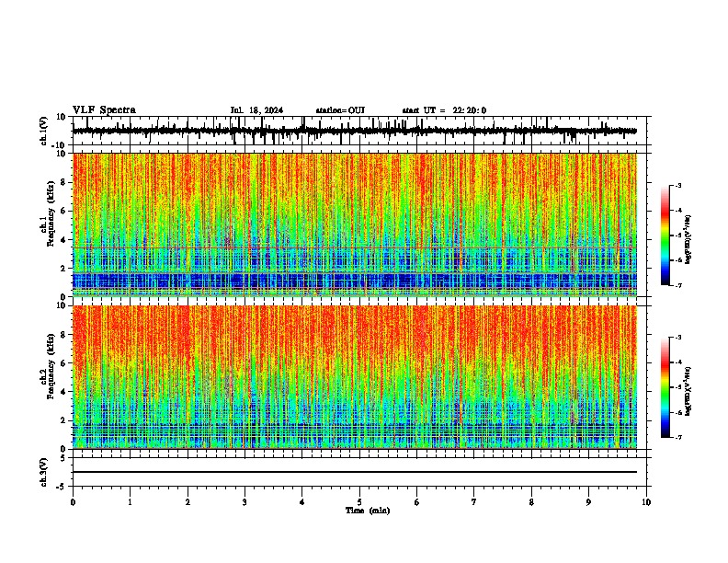This screenshot has width=728, height=563.
Task: Click the time axis tick label '1'
Action: (x=130, y=502)
